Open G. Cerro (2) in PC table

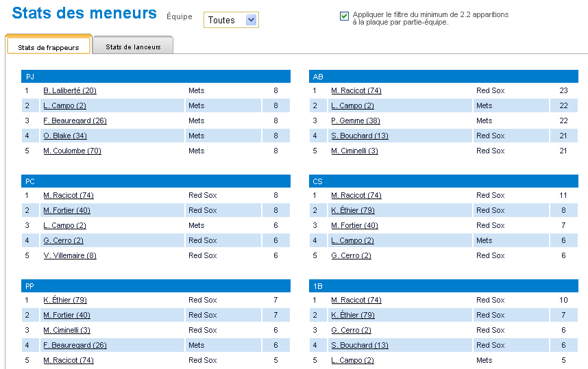pos(63,240)
